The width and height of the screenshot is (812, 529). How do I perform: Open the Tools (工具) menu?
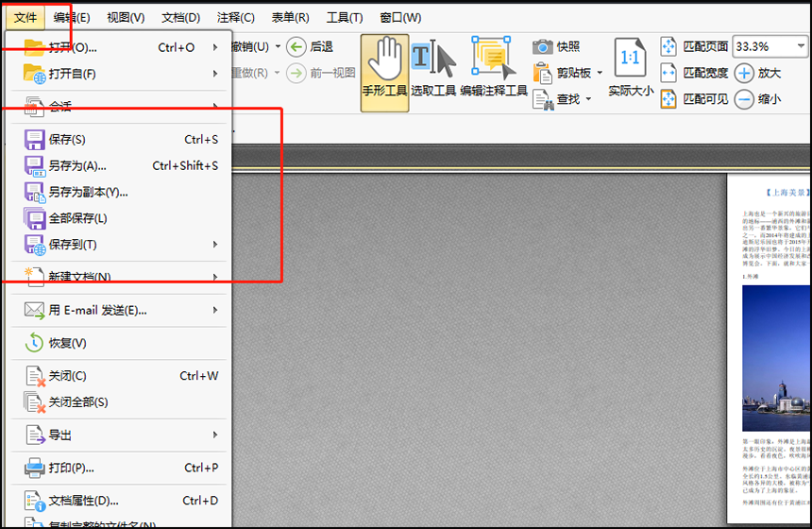click(x=344, y=17)
